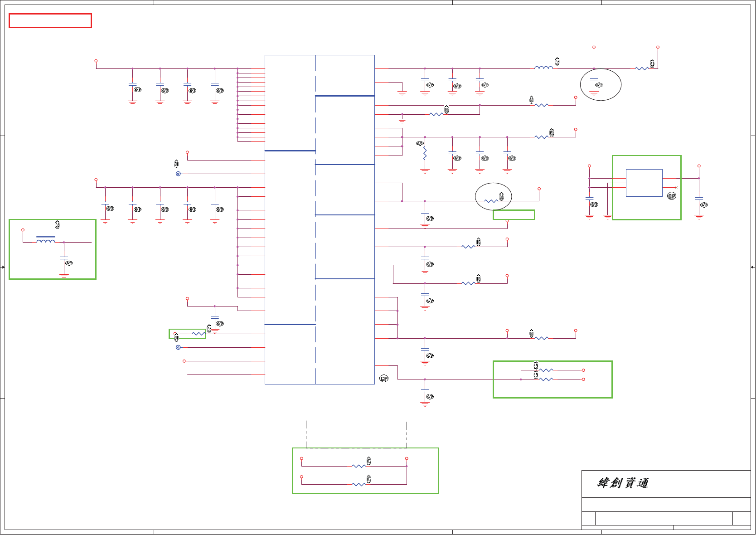The image size is (756, 535).
Task: Select the resistor inside the small green box
Action: tap(198, 334)
